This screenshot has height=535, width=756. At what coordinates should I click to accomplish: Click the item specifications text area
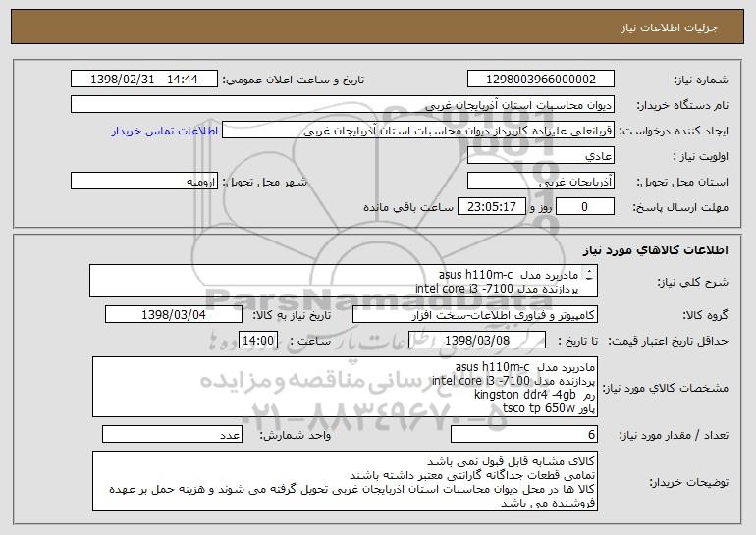tap(345, 387)
